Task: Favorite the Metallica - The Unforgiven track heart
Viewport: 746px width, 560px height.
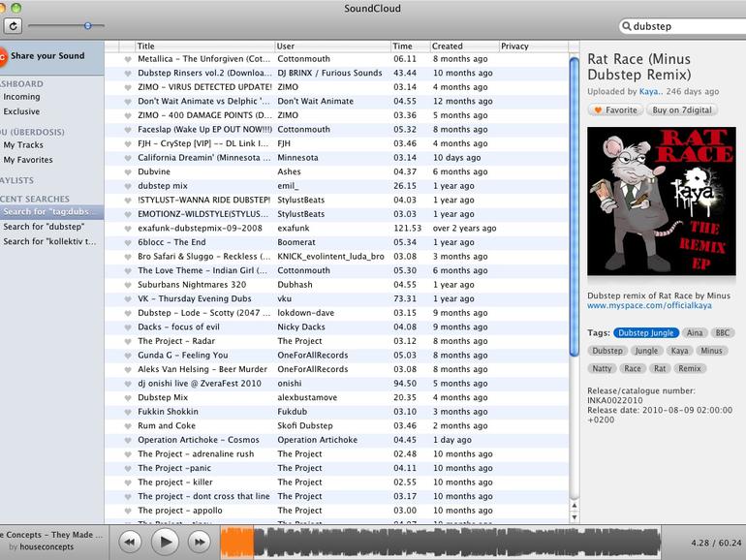Action: pos(128,59)
